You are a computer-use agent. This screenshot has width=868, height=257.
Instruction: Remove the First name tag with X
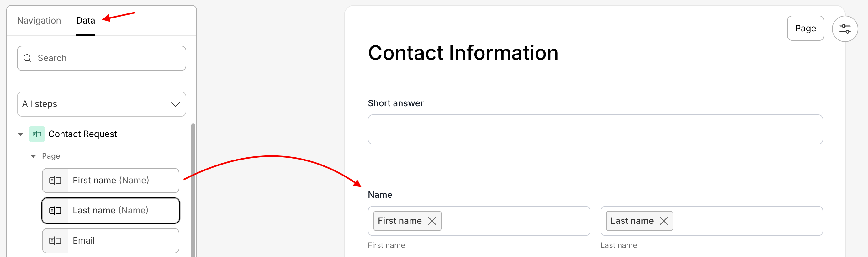(x=431, y=221)
